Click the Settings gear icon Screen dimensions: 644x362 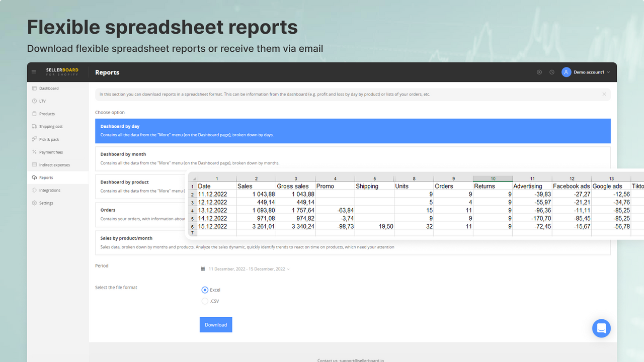point(34,203)
